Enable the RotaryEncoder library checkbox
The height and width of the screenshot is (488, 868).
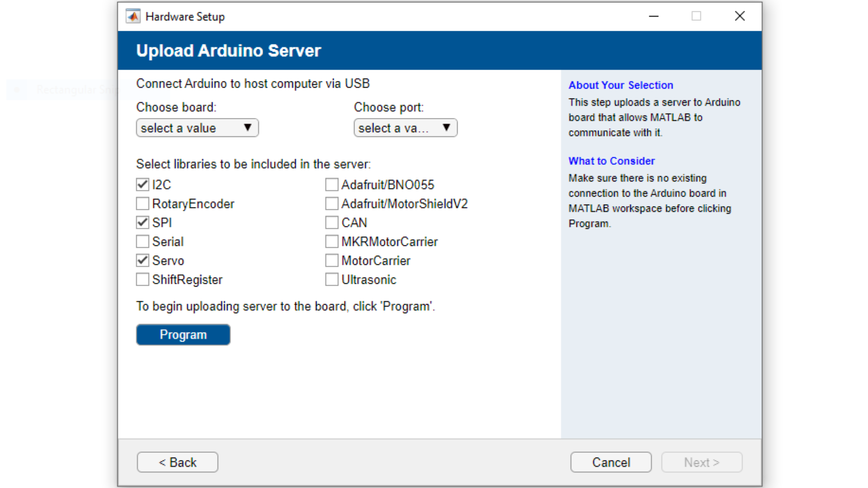[142, 203]
